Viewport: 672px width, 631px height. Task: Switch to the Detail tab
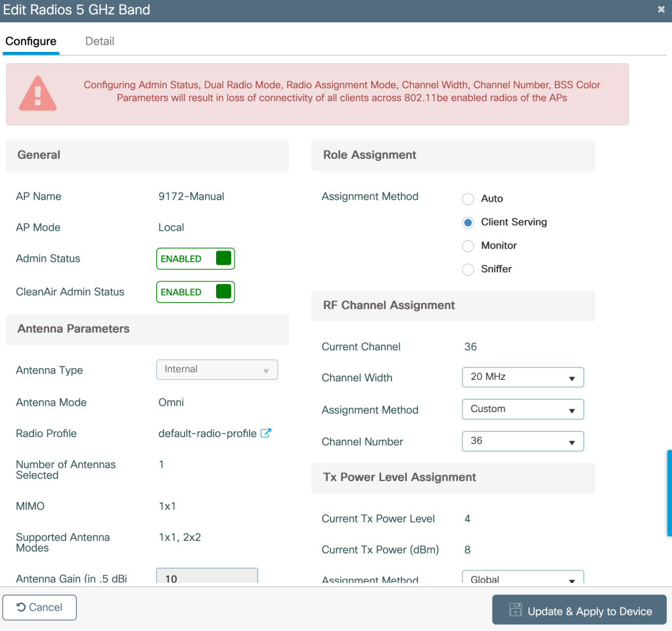coord(100,41)
